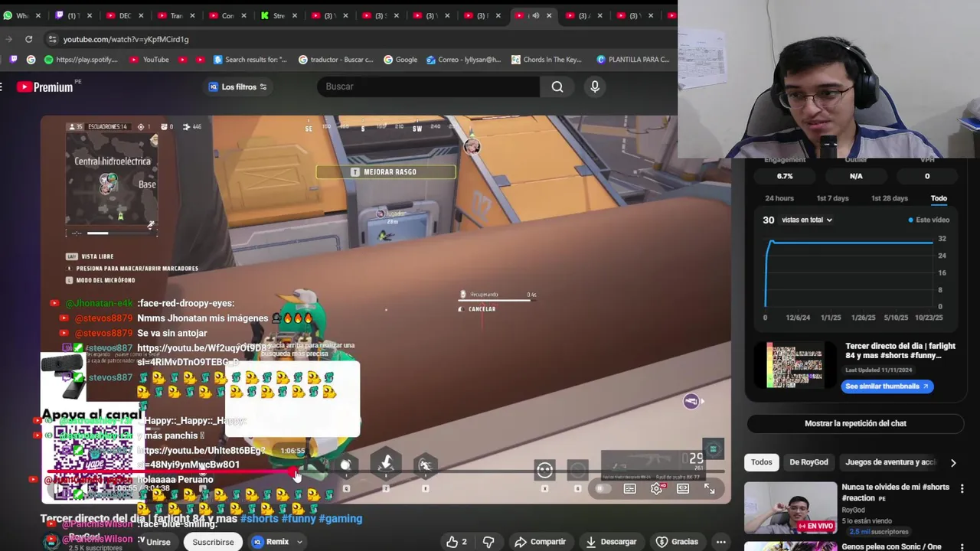
Task: Switch to the WhatsApp browser tab
Action: pyautogui.click(x=21, y=15)
